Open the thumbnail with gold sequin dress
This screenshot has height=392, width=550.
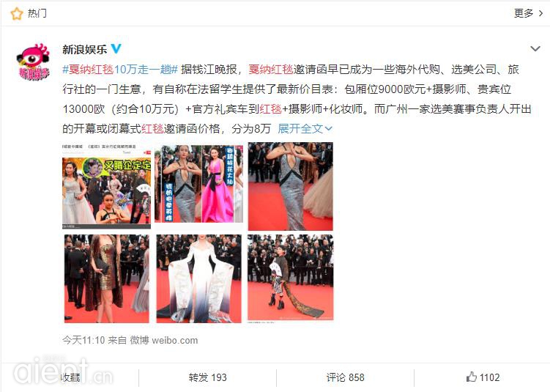pyautogui.click(x=107, y=278)
